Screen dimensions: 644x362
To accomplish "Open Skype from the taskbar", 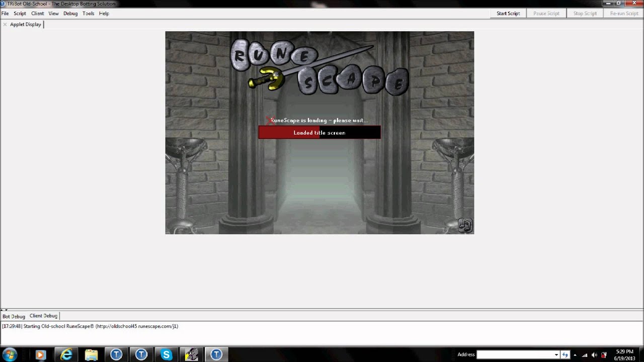I will point(166,354).
